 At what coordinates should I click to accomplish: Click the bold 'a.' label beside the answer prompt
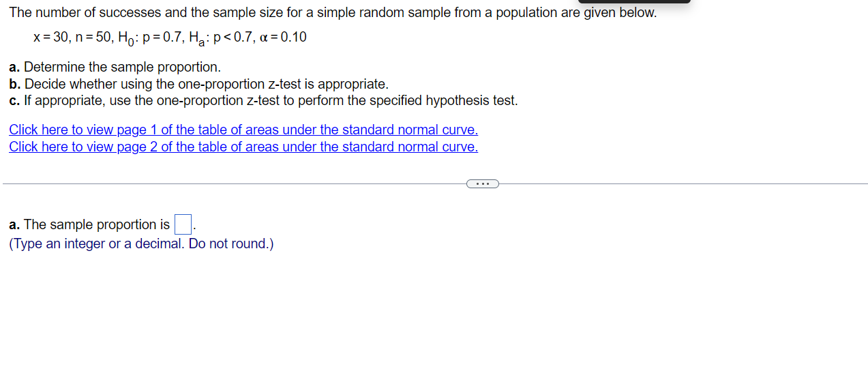pyautogui.click(x=15, y=224)
